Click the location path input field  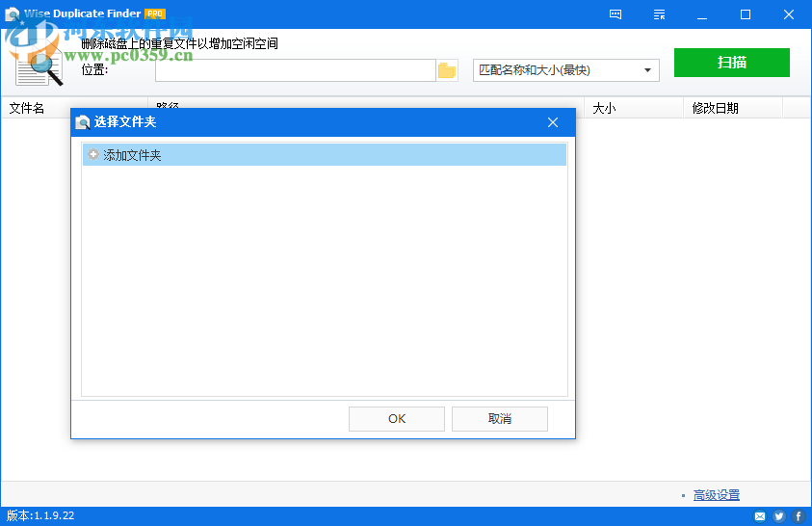(x=295, y=70)
